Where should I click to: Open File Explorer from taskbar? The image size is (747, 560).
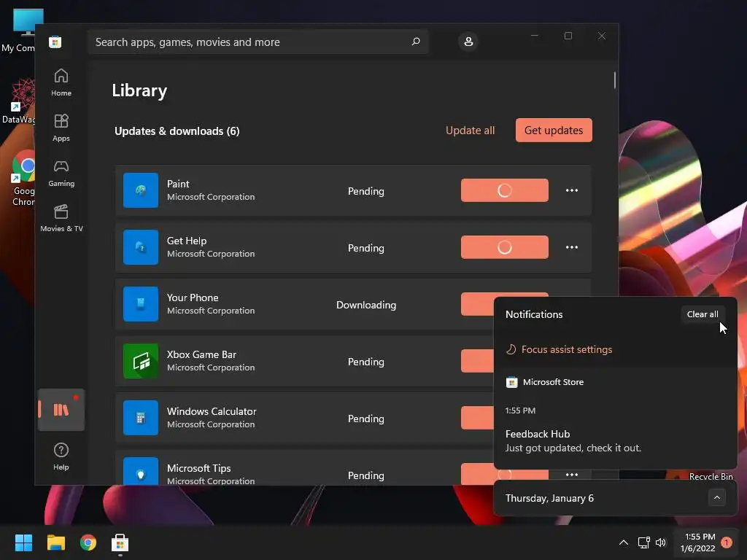click(55, 542)
